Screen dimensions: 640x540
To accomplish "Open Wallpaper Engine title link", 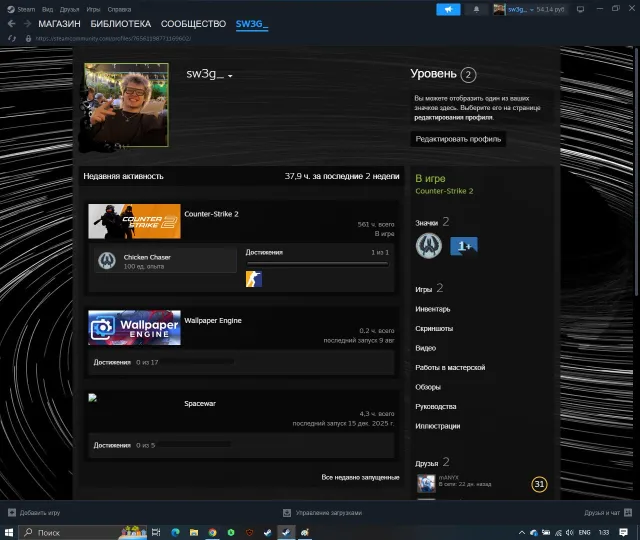I will point(213,320).
